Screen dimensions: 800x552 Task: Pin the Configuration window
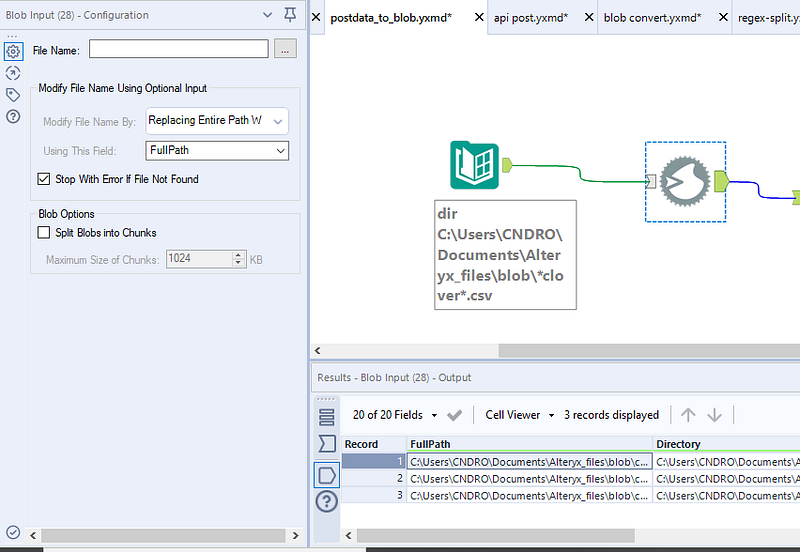coord(290,15)
